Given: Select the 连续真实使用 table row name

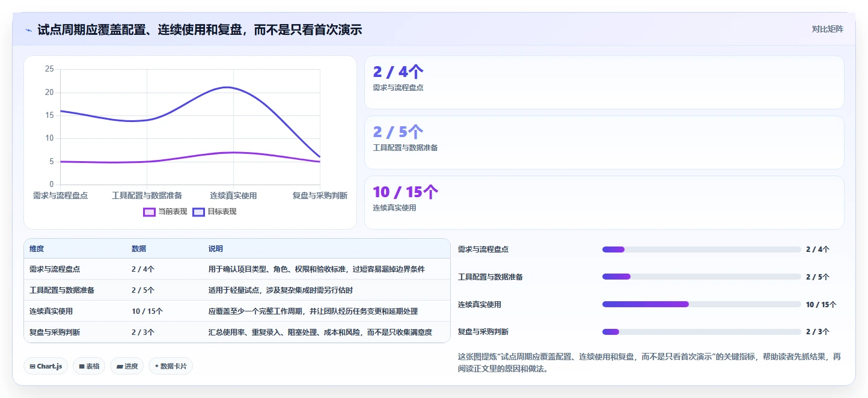Looking at the screenshot, I should click(51, 311).
